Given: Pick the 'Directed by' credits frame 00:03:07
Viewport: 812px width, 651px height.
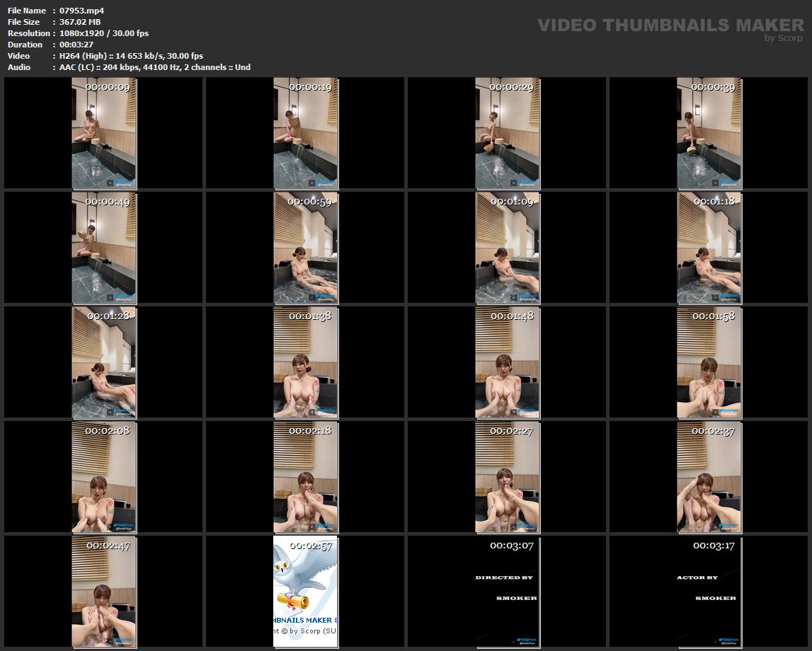Looking at the screenshot, I should pyautogui.click(x=508, y=592).
